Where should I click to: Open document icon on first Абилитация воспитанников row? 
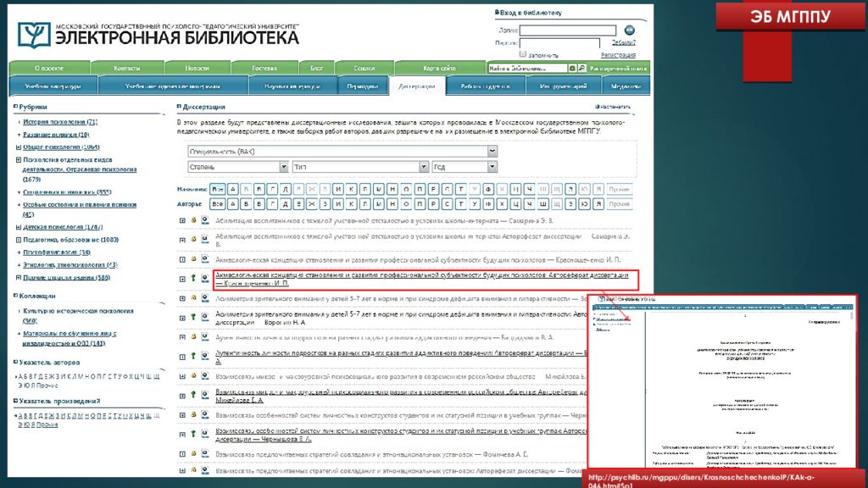tap(205, 220)
